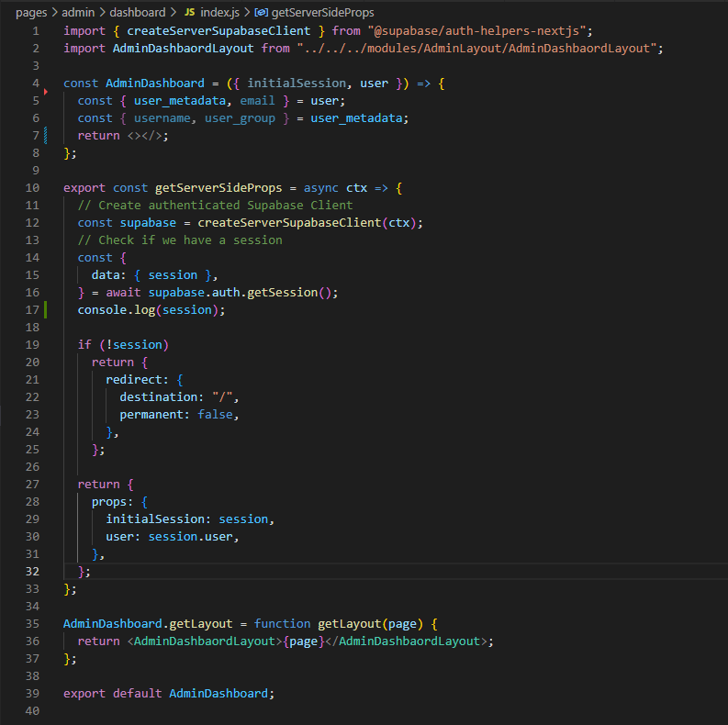This screenshot has height=725, width=728.
Task: Click the JS file icon in breadcrumb
Action: click(189, 13)
